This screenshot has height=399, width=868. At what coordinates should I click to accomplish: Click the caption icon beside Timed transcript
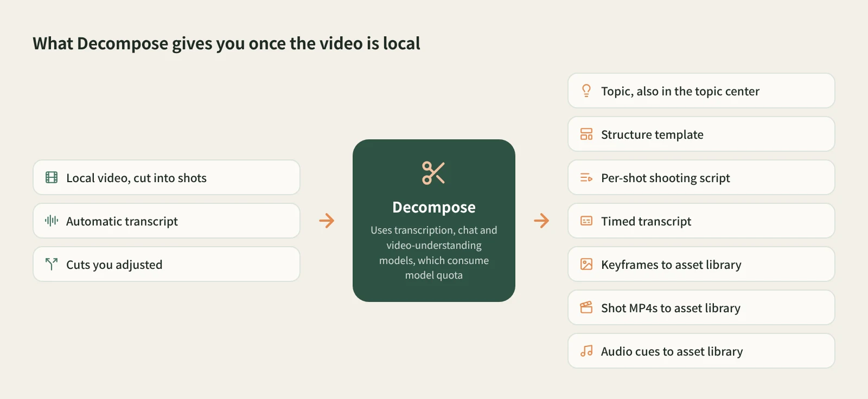[586, 221]
